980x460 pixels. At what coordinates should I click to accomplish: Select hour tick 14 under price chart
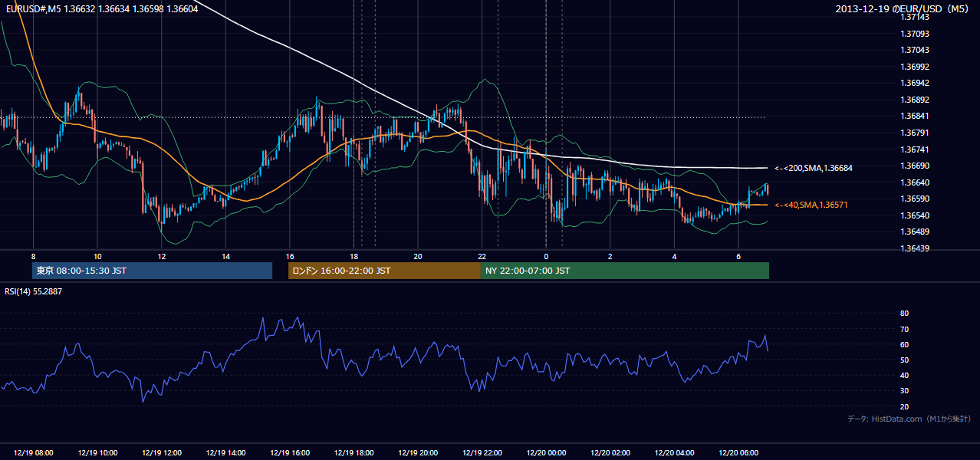point(225,255)
